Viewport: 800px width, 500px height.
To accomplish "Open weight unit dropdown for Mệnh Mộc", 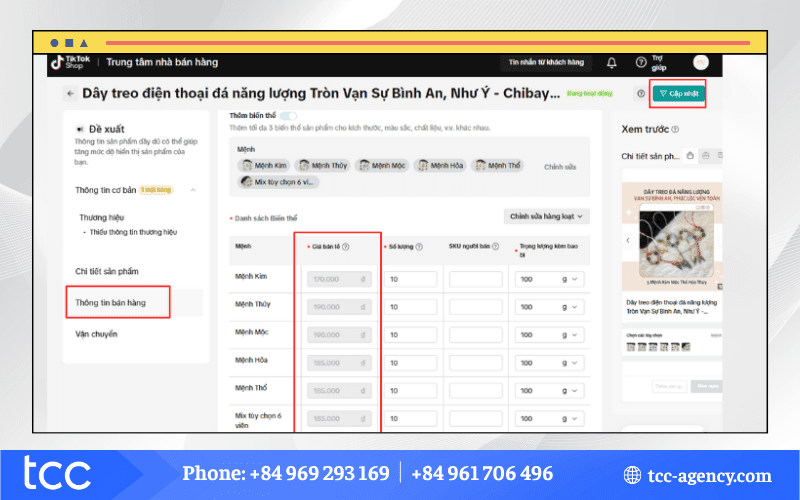I will (570, 335).
